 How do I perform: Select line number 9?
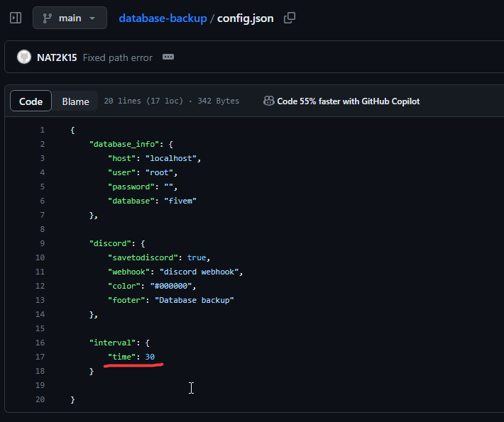pyautogui.click(x=43, y=243)
